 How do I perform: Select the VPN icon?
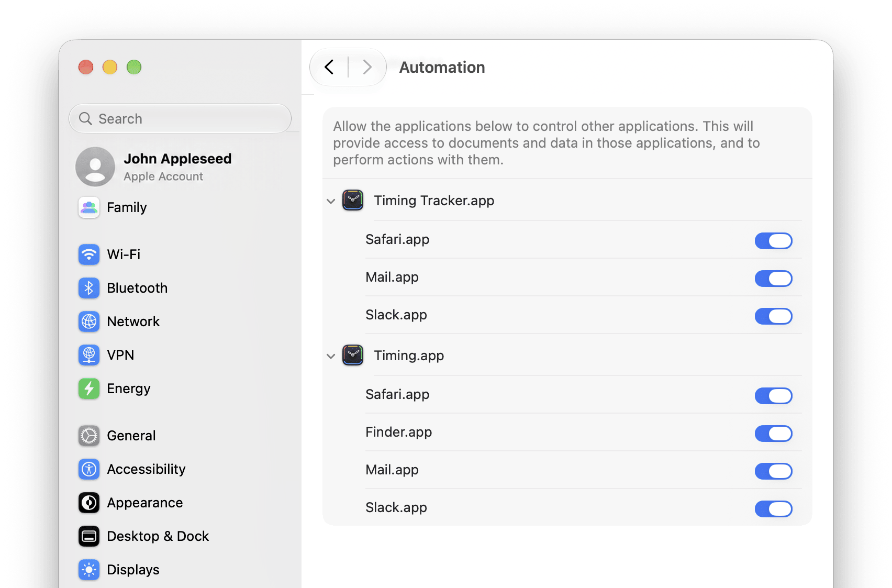[89, 355]
